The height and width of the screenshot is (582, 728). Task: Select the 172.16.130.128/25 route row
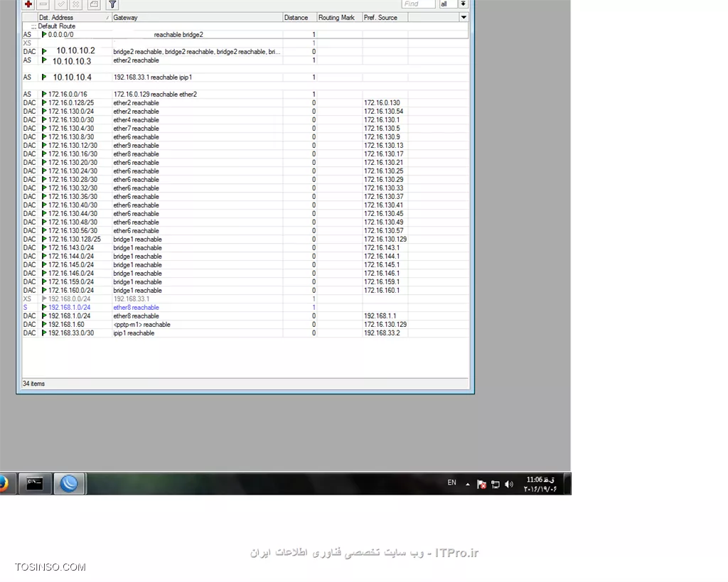pos(245,239)
